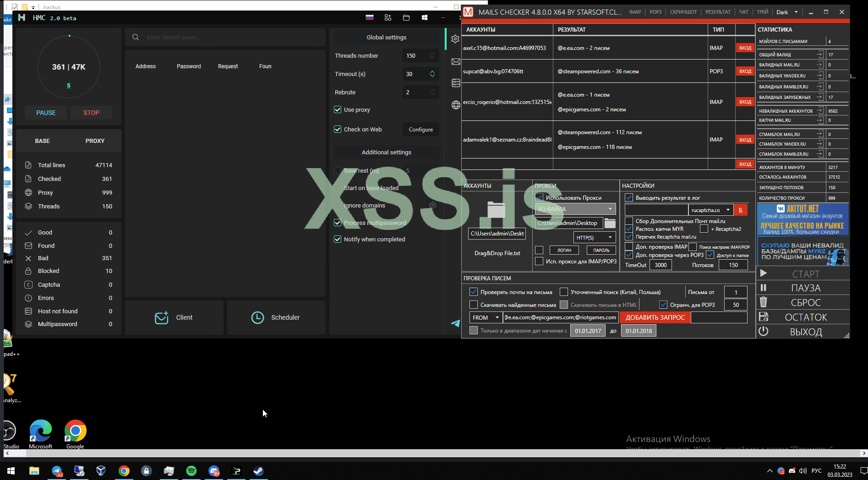Export the ВАЛИДНЫХ ЗАРУБЕЖНЫХ statistic

tap(820, 97)
